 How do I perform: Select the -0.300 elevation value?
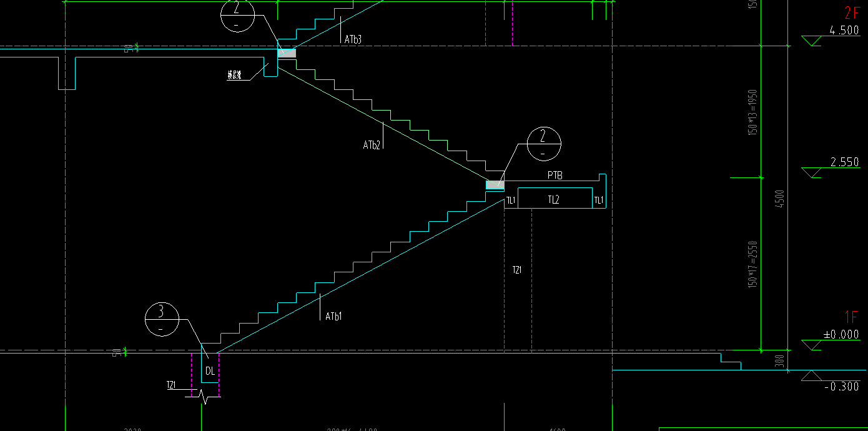pos(841,387)
